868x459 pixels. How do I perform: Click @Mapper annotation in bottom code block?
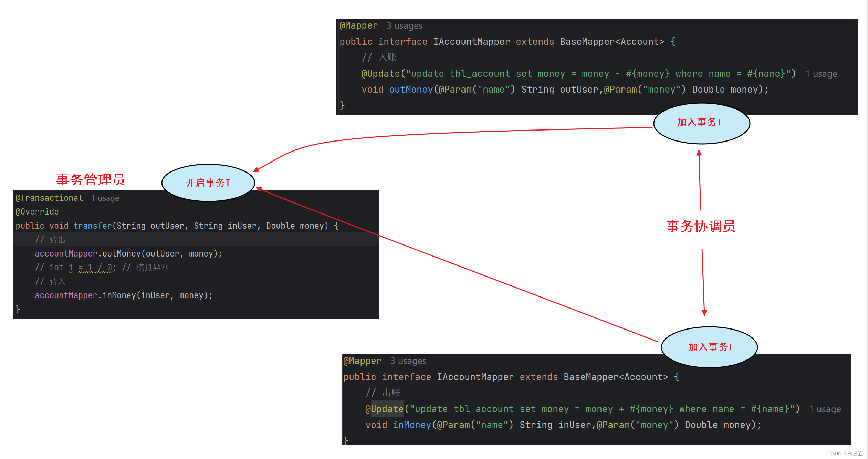[362, 361]
